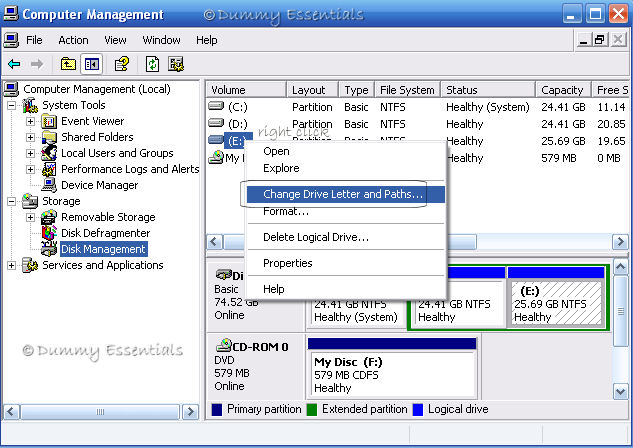Sort by File System column header
633x448 pixels.
[407, 90]
